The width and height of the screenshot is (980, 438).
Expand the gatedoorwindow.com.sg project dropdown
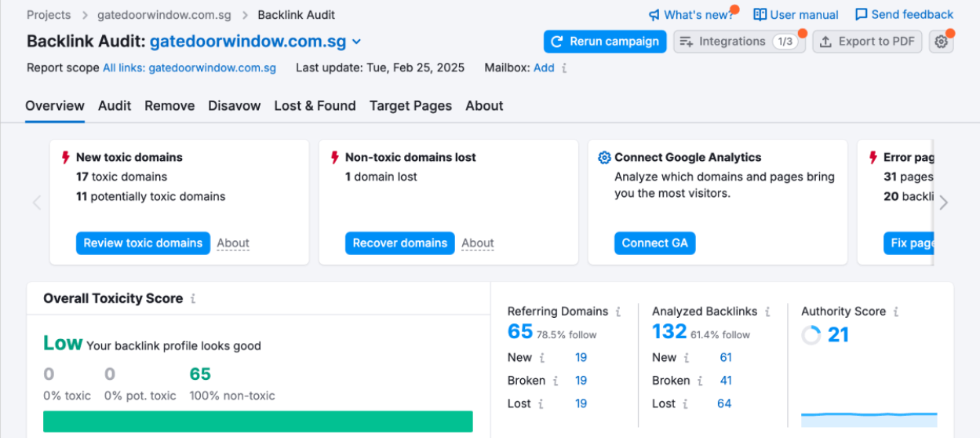coord(356,42)
